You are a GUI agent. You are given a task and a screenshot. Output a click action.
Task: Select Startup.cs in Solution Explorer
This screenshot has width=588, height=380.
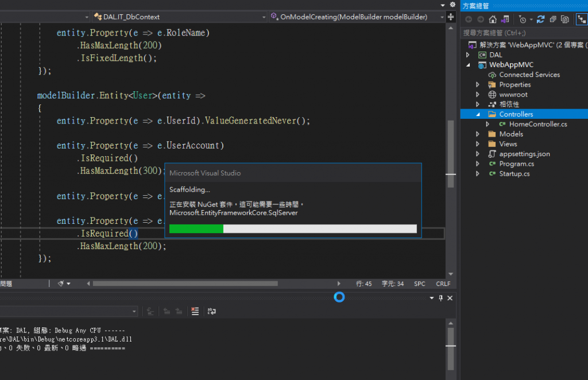coord(514,174)
